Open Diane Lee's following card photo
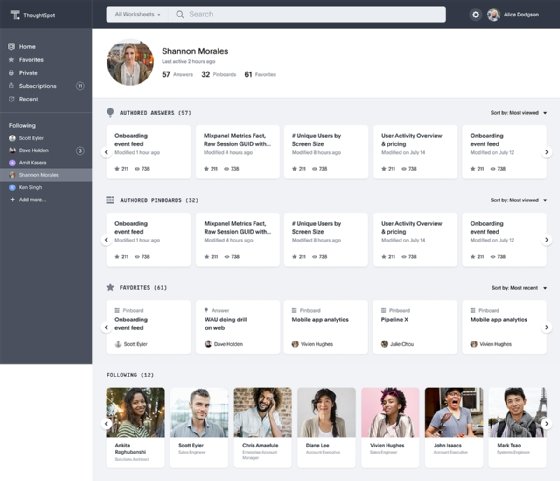 [x=326, y=412]
